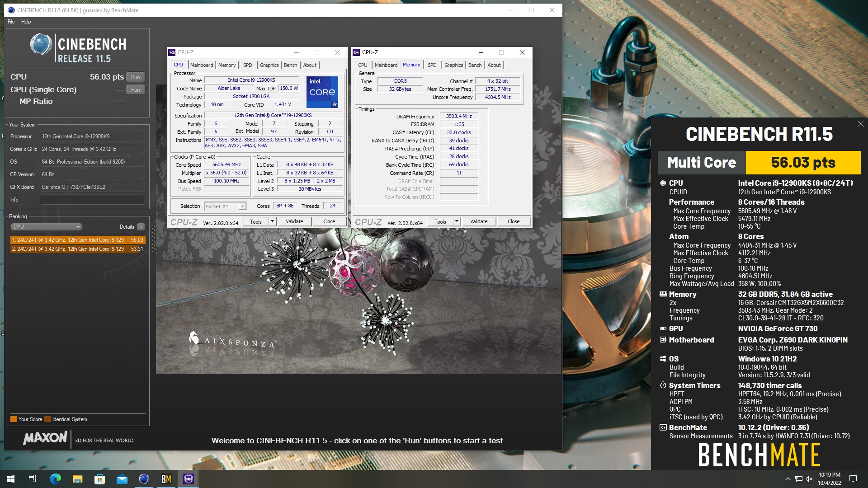Click the GFX Board GeForce GT 730 field
868x488 pixels.
pos(92,187)
